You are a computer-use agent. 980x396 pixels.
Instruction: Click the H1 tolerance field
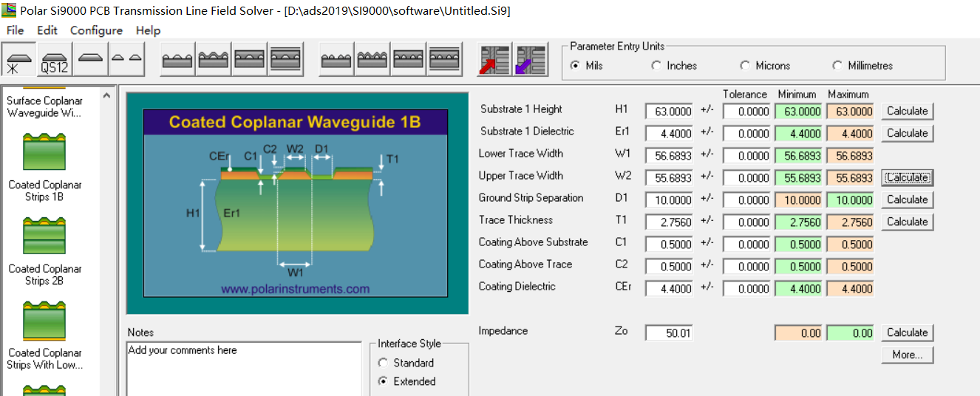(x=747, y=112)
